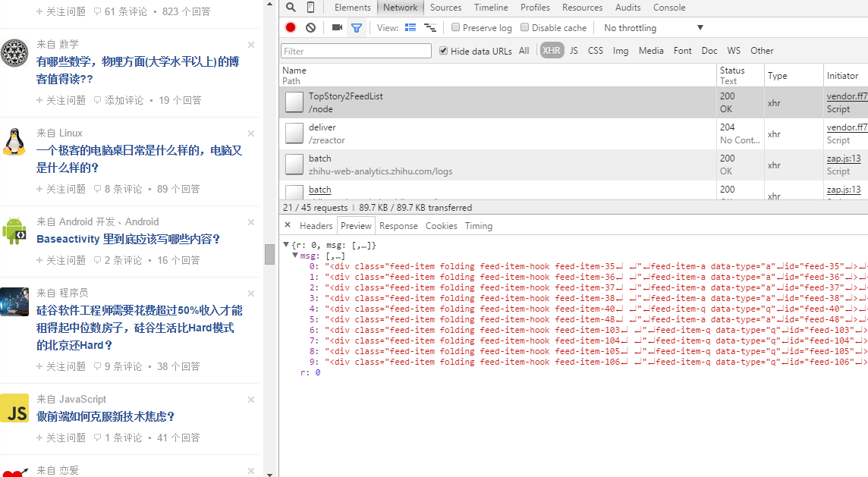868x477 pixels.
Task: Switch to large request rows view
Action: click(x=410, y=27)
